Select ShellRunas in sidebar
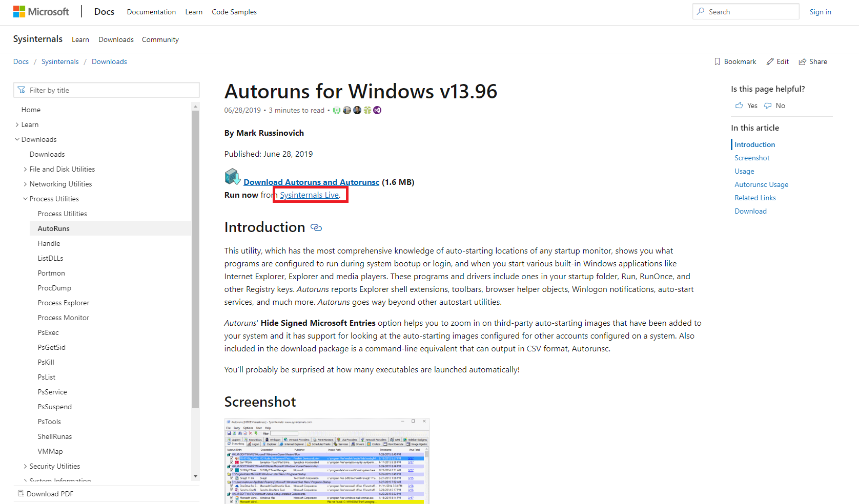This screenshot has height=504, width=859. pyautogui.click(x=55, y=436)
